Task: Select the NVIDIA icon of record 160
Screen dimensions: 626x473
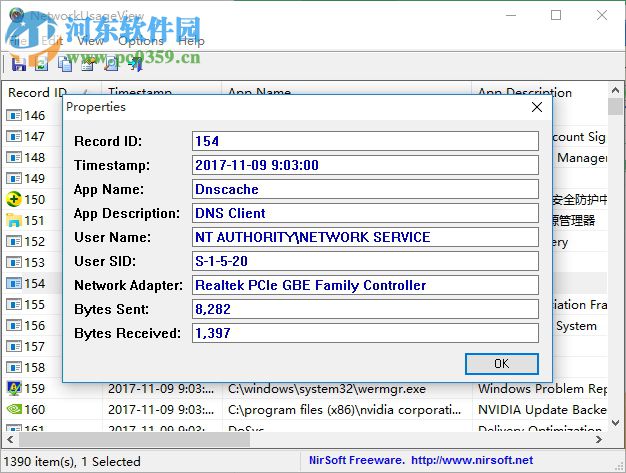Action: (x=14, y=410)
